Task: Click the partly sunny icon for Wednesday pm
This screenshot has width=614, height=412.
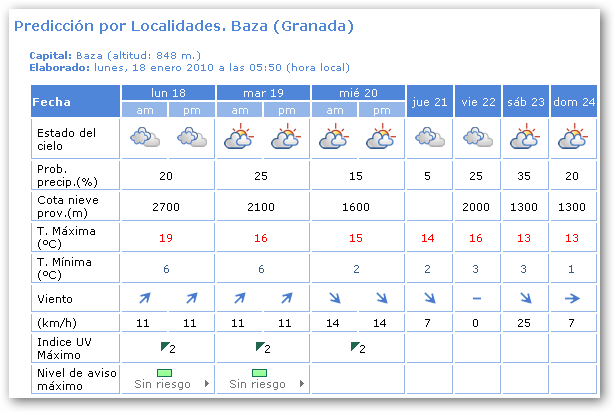Action: tap(382, 138)
